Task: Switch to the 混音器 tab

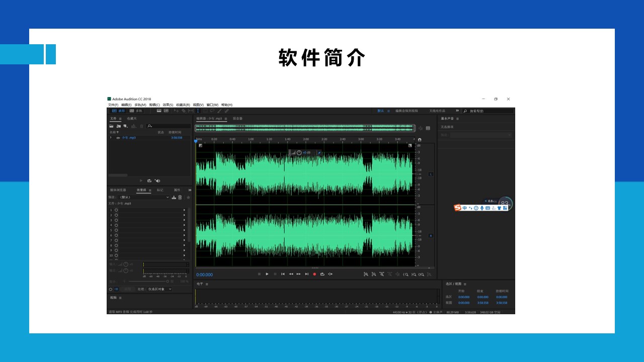Action: pos(237,119)
